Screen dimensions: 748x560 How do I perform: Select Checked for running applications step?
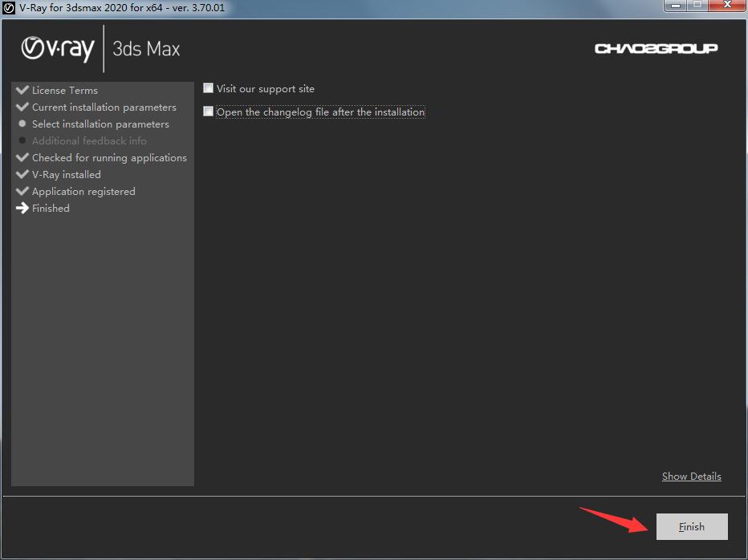click(x=109, y=157)
